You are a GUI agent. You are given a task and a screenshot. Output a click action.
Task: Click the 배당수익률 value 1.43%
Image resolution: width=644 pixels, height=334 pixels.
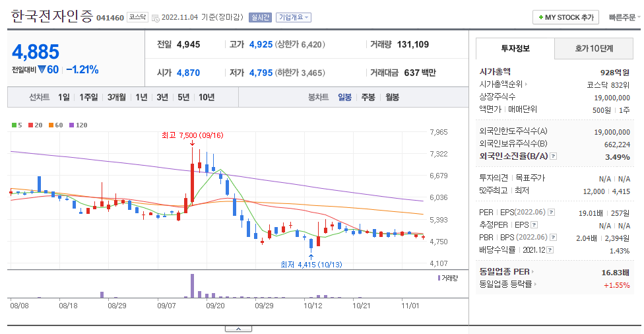620,251
